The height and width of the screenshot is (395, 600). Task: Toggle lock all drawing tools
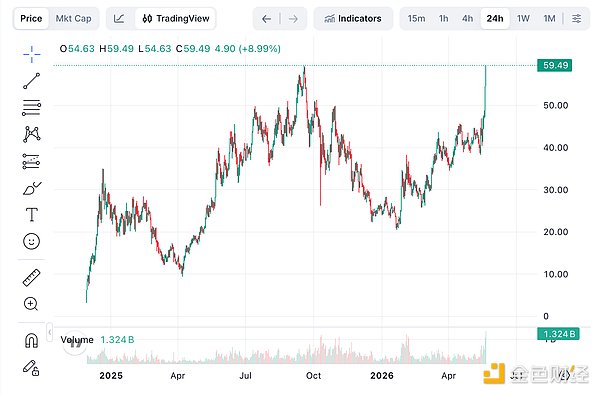tap(31, 368)
